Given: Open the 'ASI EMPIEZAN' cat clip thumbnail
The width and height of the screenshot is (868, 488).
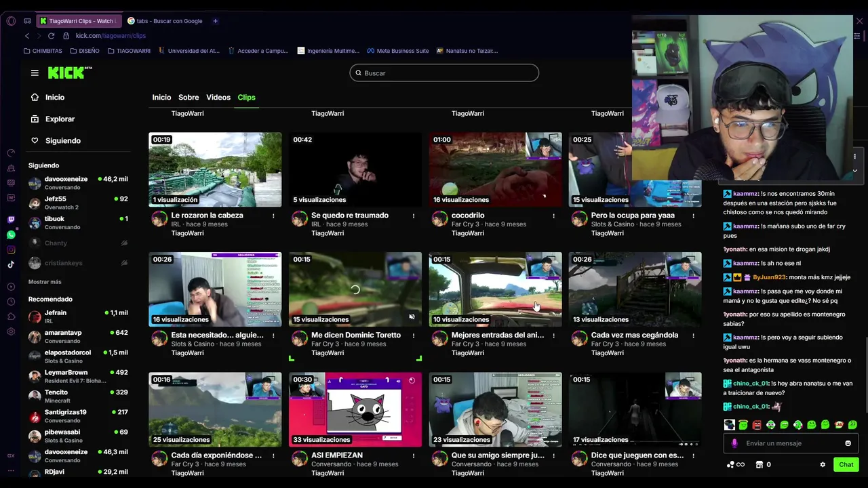Looking at the screenshot, I should pos(355,409).
